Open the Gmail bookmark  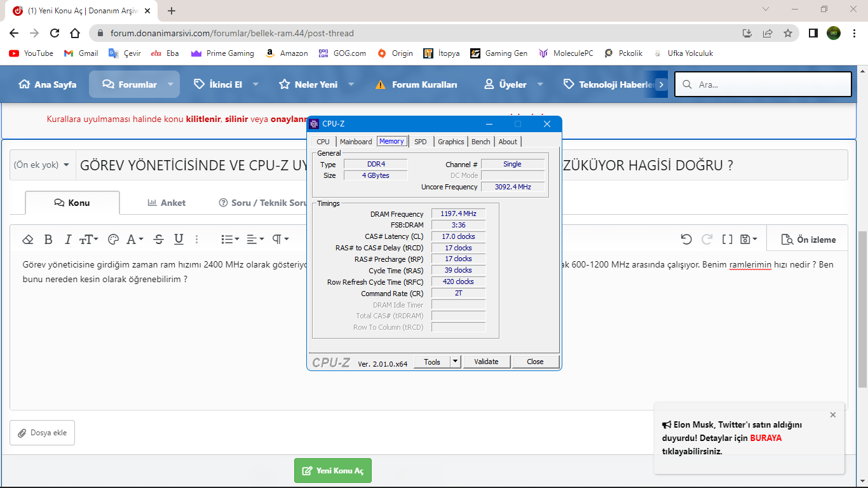(x=81, y=53)
